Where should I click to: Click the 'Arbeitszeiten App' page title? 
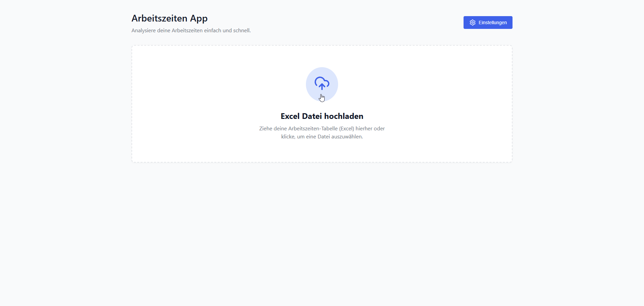169,18
